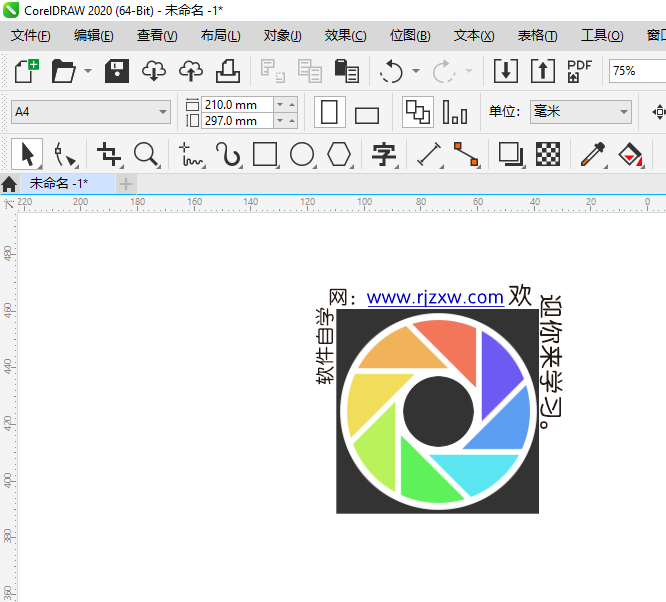Screen dimensions: 666x602
Task: Select the Shape edit tool
Action: (64, 154)
